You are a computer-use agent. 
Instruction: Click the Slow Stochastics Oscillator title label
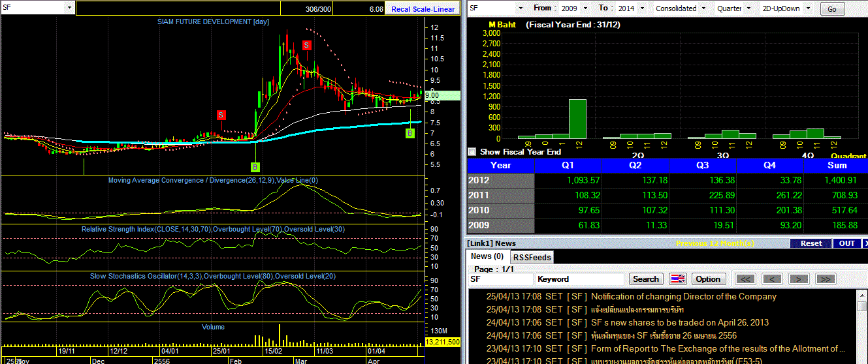coord(213,276)
